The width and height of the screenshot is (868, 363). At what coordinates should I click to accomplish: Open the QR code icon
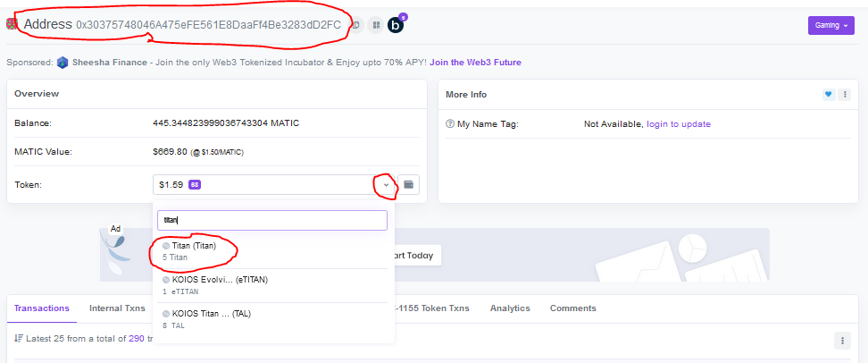(376, 25)
